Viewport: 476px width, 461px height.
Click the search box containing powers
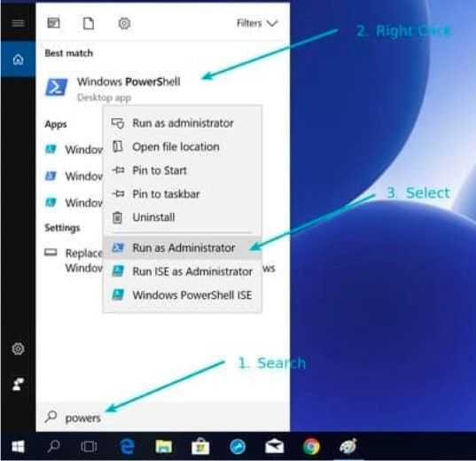tap(163, 418)
